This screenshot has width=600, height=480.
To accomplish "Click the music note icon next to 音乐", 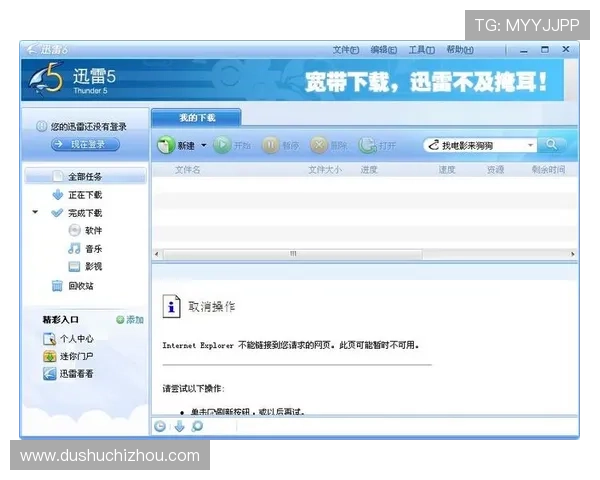I will [74, 248].
